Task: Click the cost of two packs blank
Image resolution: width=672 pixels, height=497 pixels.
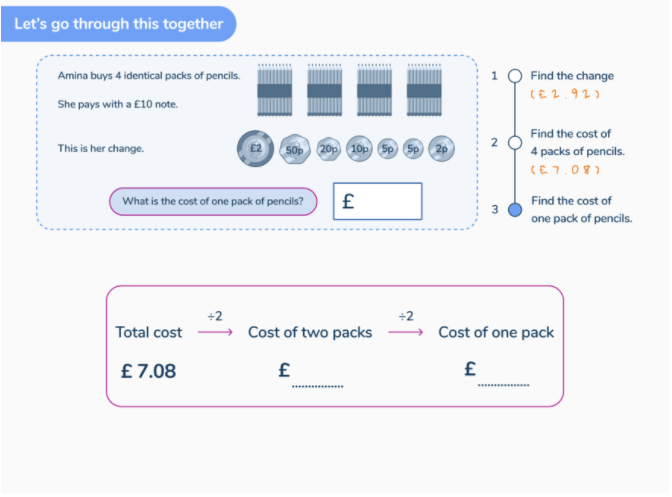Action: pyautogui.click(x=317, y=377)
